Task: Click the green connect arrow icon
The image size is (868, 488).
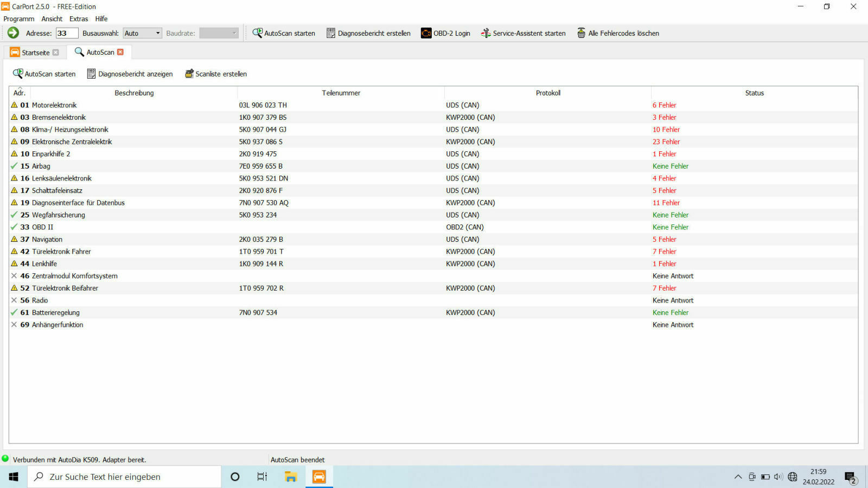Action: [x=13, y=33]
